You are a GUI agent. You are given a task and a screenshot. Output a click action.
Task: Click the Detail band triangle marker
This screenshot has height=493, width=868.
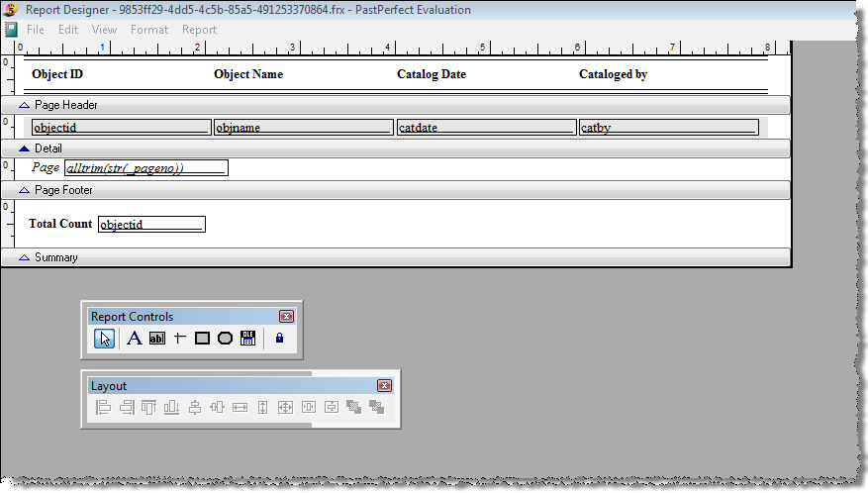tap(24, 148)
